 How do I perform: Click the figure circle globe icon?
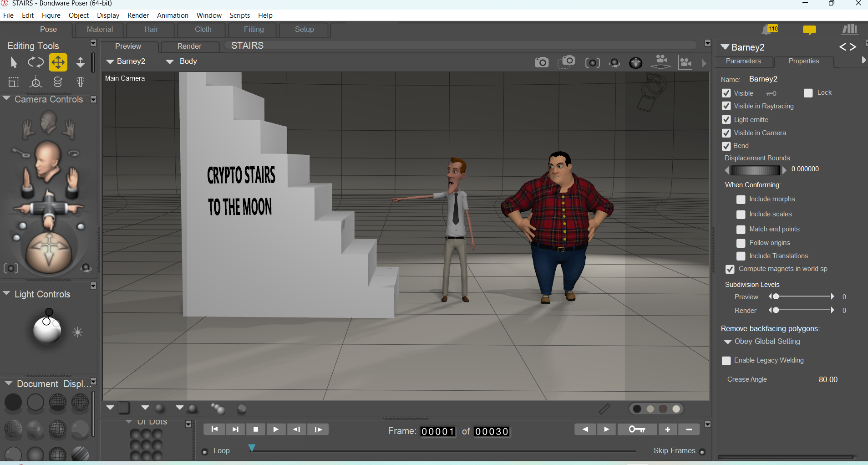click(x=636, y=63)
